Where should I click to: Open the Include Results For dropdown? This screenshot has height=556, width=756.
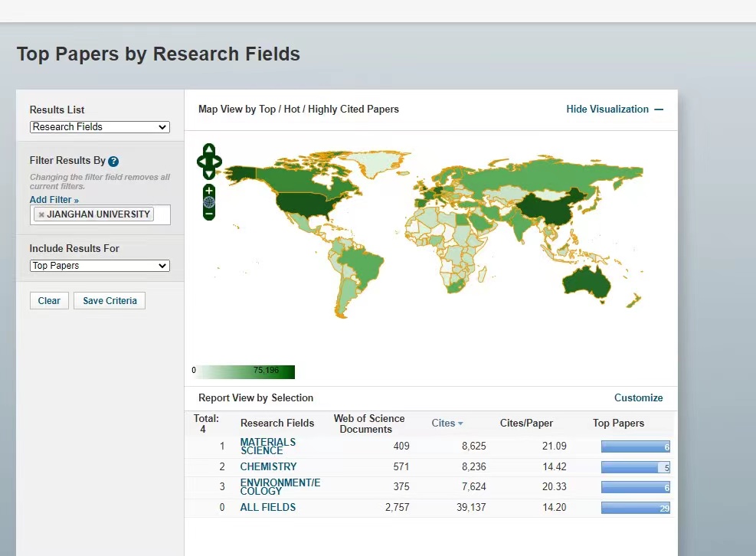100,266
